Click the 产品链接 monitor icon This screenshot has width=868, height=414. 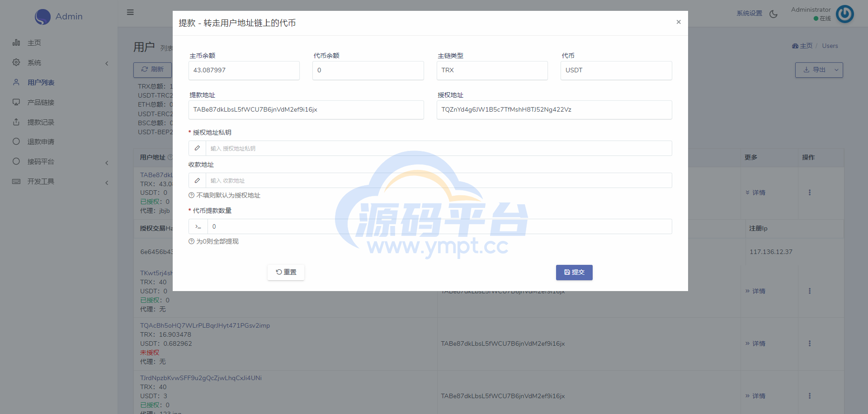click(16, 102)
